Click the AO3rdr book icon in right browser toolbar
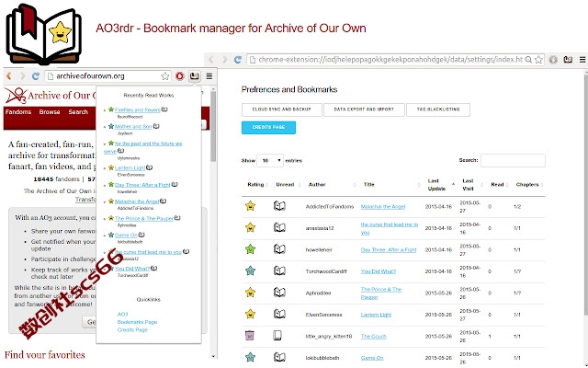588x368 pixels. (x=568, y=59)
